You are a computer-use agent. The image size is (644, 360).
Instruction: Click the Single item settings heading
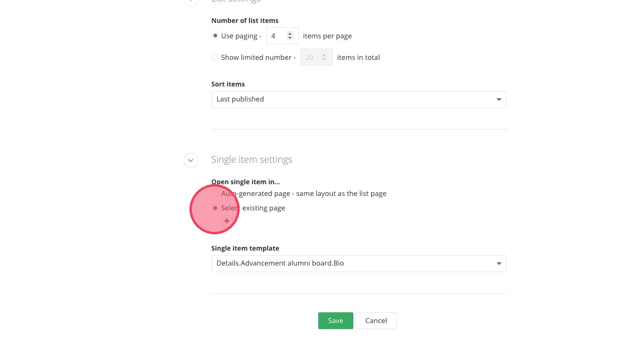(251, 159)
